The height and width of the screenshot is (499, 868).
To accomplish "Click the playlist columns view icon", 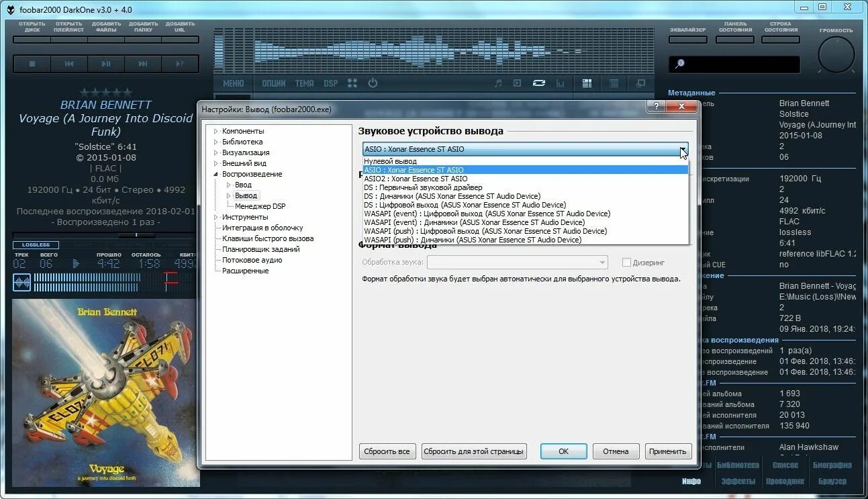I will [587, 83].
